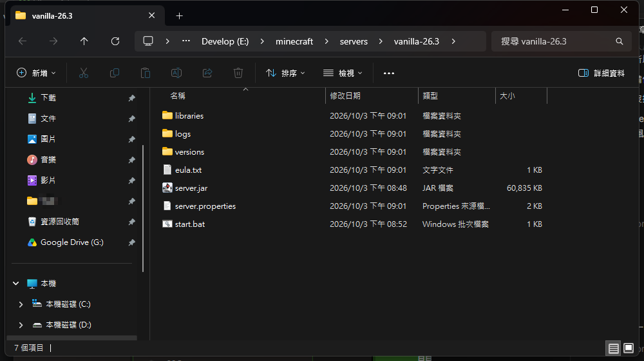The height and width of the screenshot is (361, 644).
Task: Click the 下午 08:52 date cell of start.bat
Action: [x=368, y=224]
